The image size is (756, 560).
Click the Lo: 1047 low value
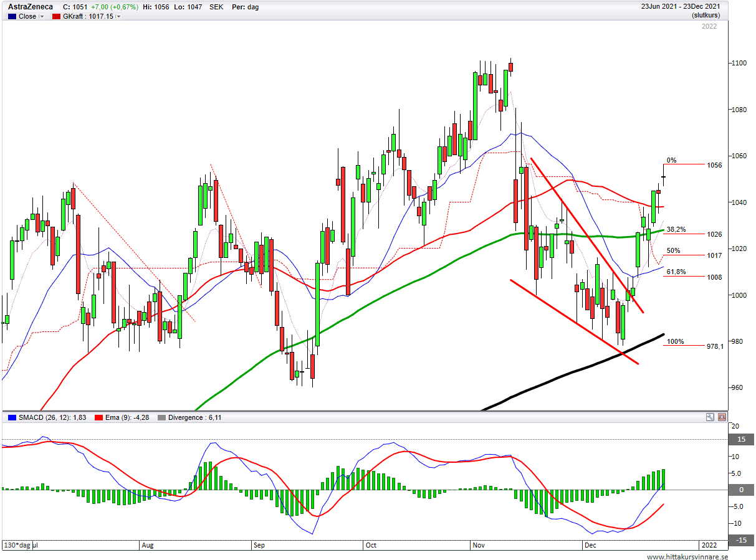tap(189, 7)
